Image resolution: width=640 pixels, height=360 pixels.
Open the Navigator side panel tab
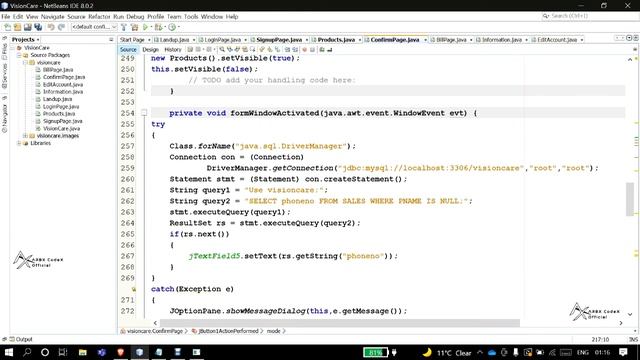tap(4, 118)
